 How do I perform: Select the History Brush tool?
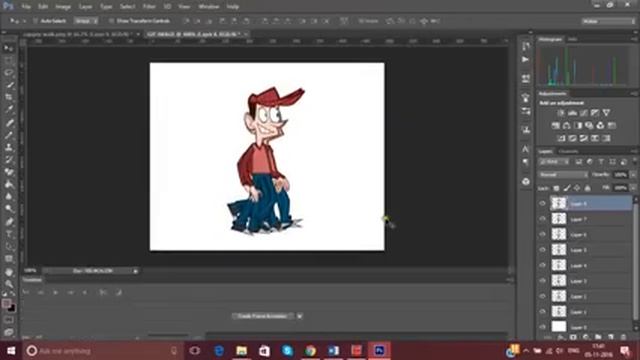[x=9, y=160]
